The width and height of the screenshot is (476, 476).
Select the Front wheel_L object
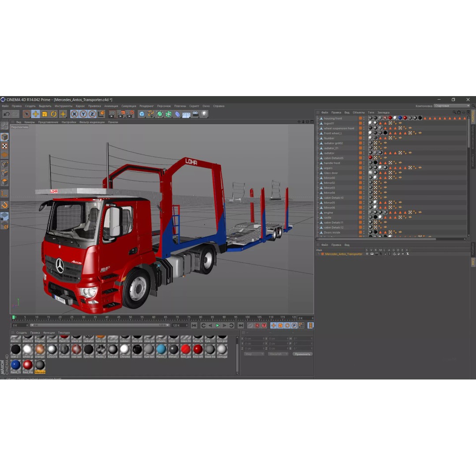(333, 133)
